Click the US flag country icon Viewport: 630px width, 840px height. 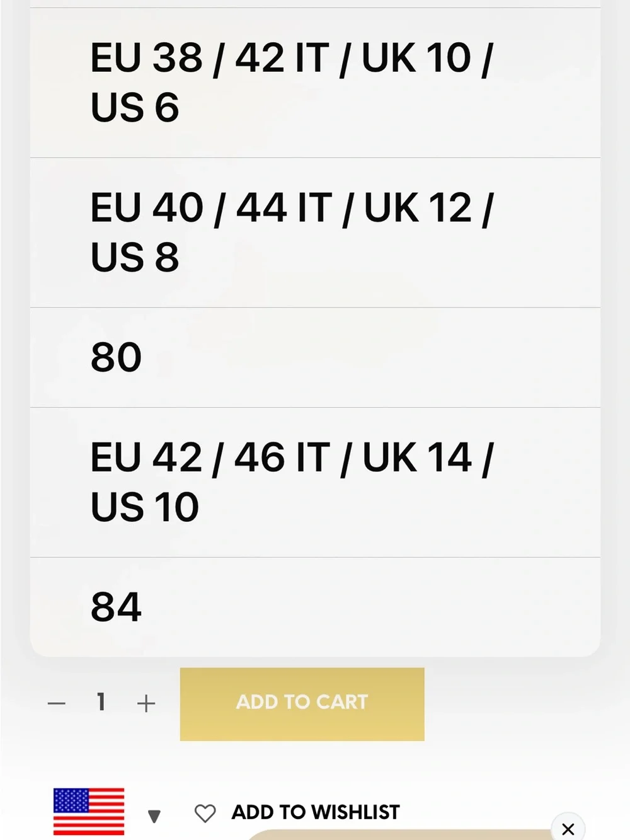coord(89,812)
